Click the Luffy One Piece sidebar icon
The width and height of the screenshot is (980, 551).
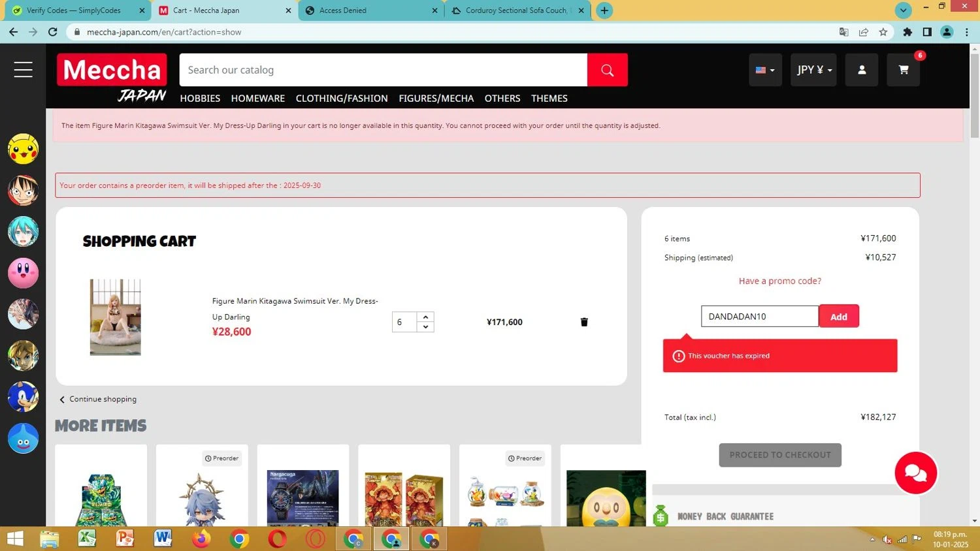[23, 190]
